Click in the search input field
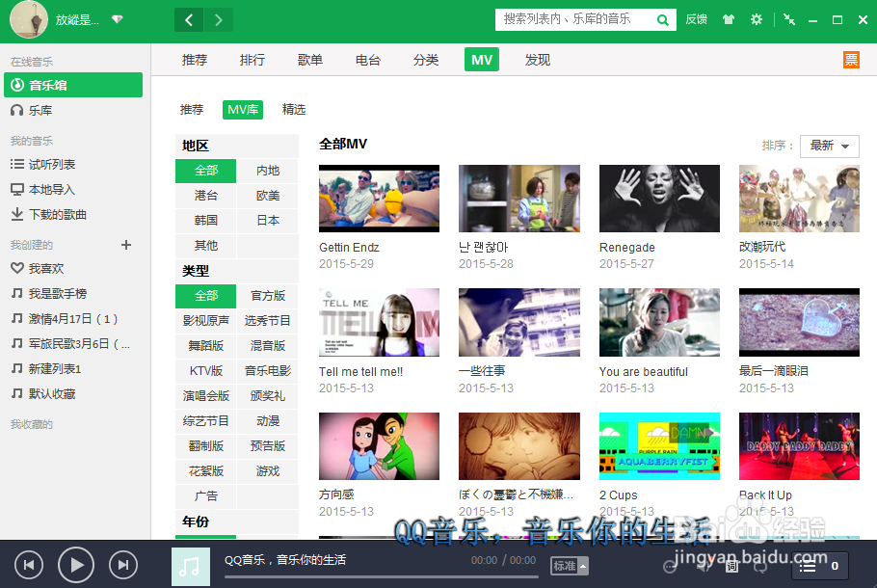Image resolution: width=877 pixels, height=588 pixels. (x=575, y=19)
